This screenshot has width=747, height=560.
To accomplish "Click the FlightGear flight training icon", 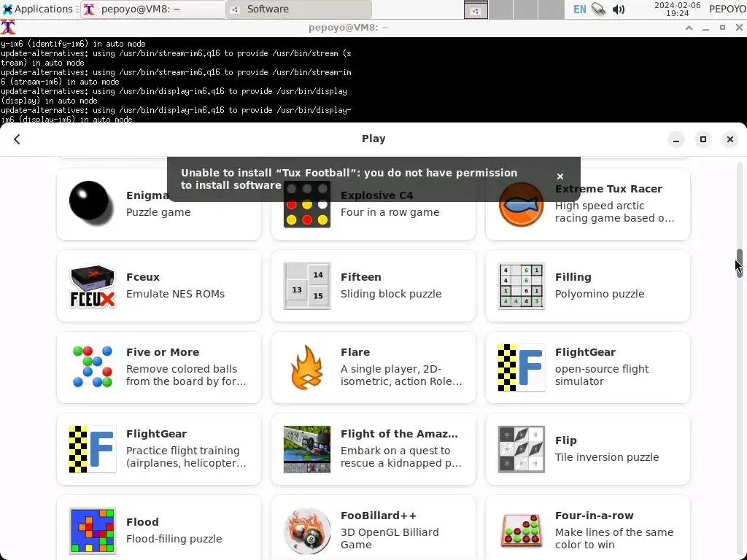I will (93, 449).
